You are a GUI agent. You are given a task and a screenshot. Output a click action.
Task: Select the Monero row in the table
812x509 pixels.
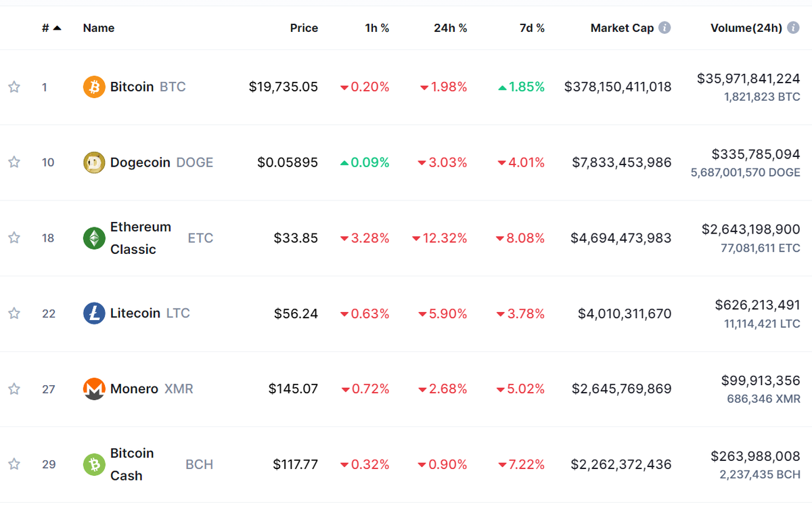406,389
